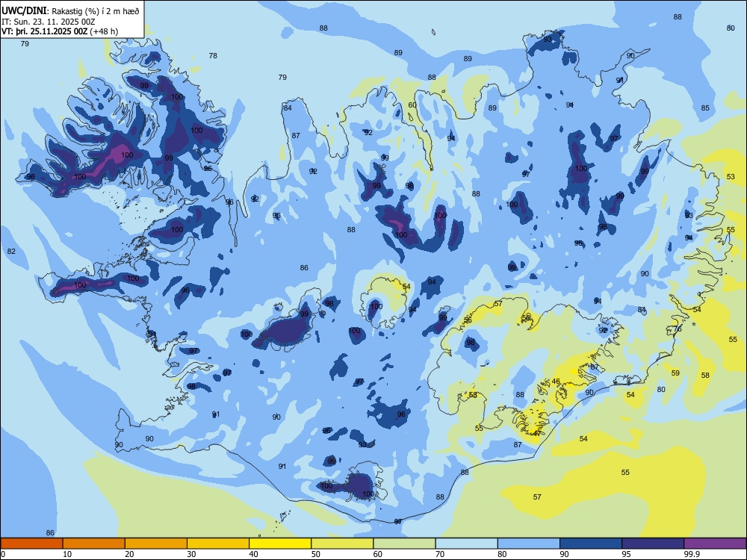Image resolution: width=747 pixels, height=560 pixels.
Task: Select the 10–20 orange legend color band
Action: pos(94,544)
